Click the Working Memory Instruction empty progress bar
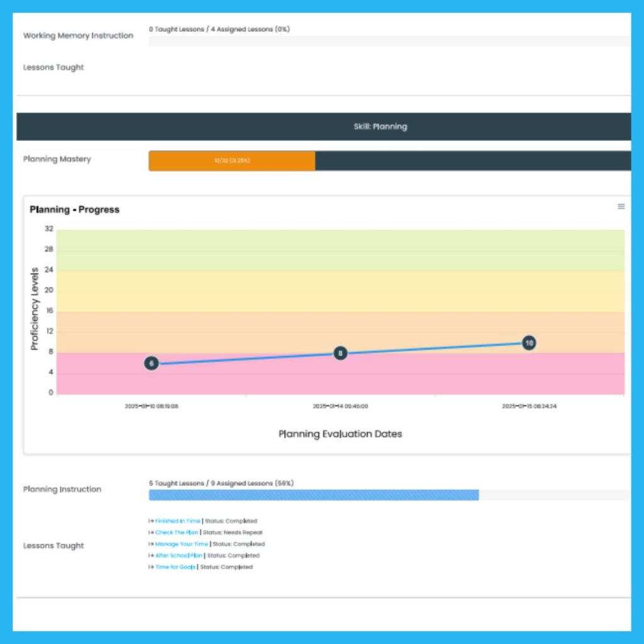 tap(389, 42)
